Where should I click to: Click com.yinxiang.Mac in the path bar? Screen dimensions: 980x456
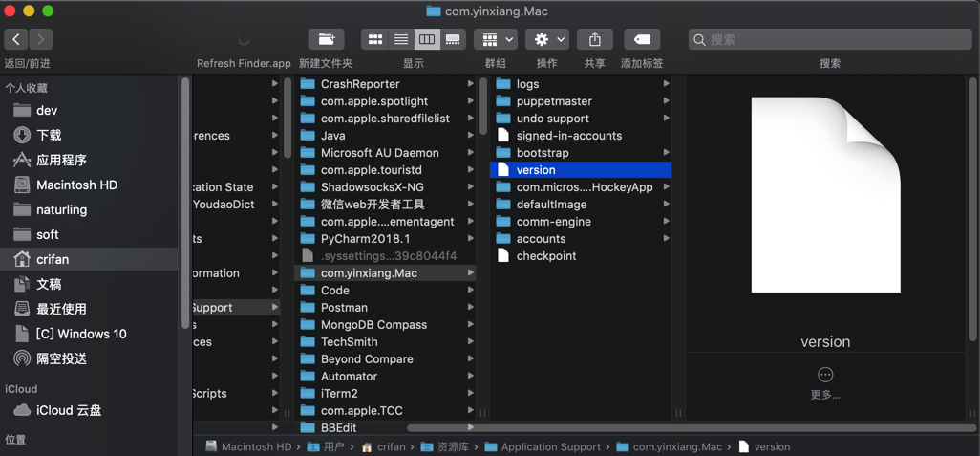pos(669,446)
